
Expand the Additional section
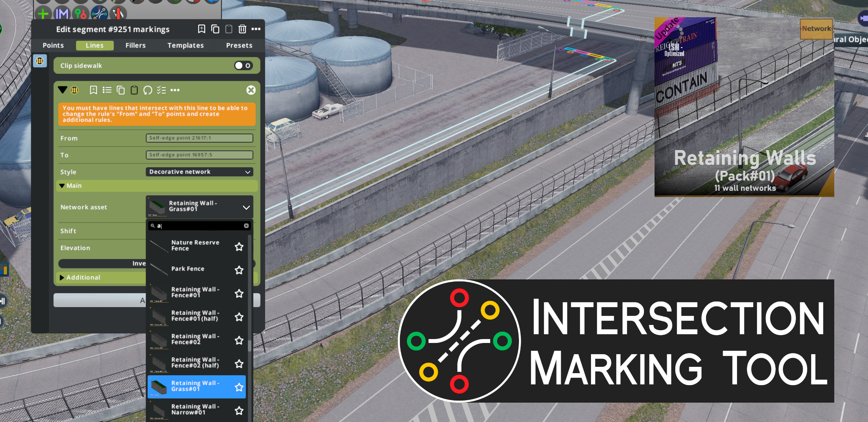[83, 277]
